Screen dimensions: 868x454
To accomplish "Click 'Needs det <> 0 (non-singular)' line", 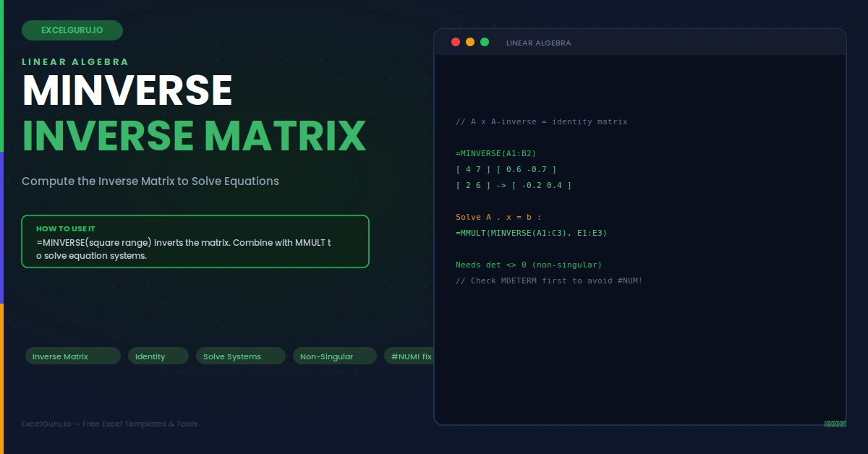I will tap(529, 265).
